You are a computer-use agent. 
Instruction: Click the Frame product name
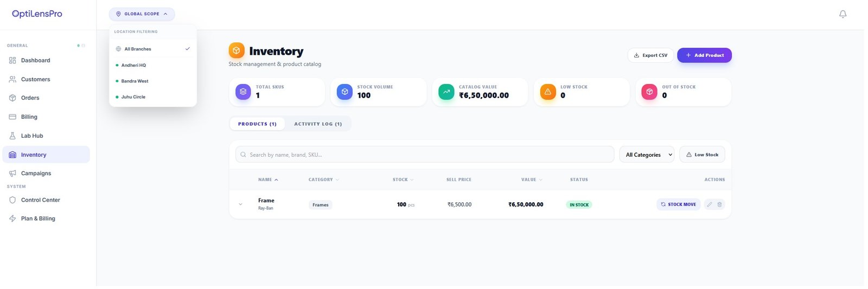pyautogui.click(x=266, y=201)
